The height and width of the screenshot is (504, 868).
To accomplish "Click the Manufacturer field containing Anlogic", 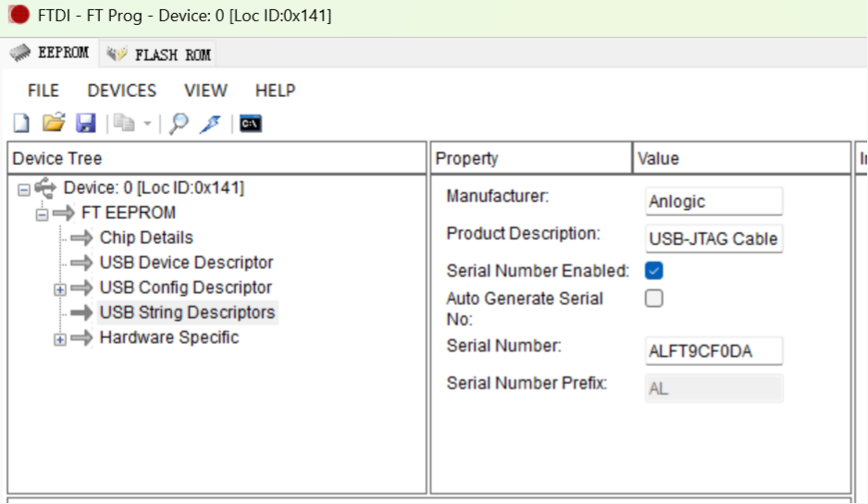I will click(x=713, y=202).
